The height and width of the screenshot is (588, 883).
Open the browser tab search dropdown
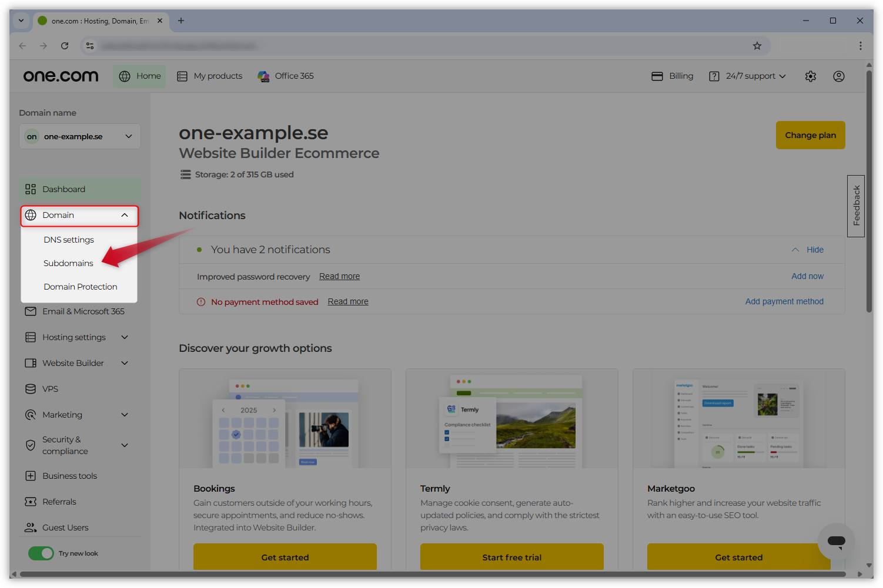tap(21, 21)
